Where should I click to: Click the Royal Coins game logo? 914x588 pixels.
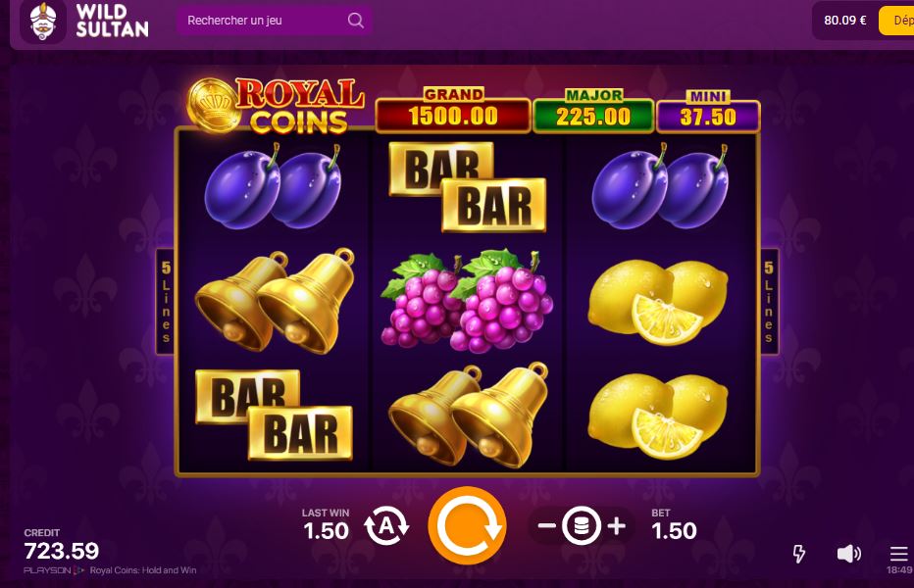[277, 106]
